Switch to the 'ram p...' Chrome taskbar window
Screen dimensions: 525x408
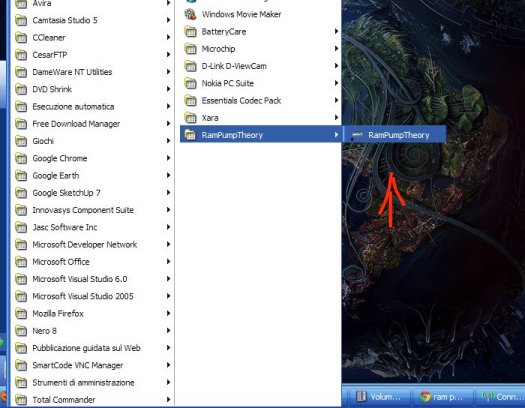click(x=442, y=397)
